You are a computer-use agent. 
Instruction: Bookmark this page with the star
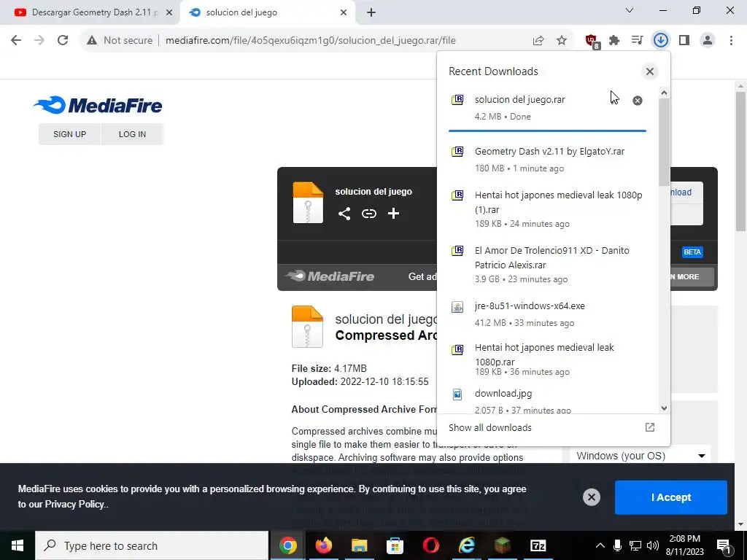click(x=562, y=41)
